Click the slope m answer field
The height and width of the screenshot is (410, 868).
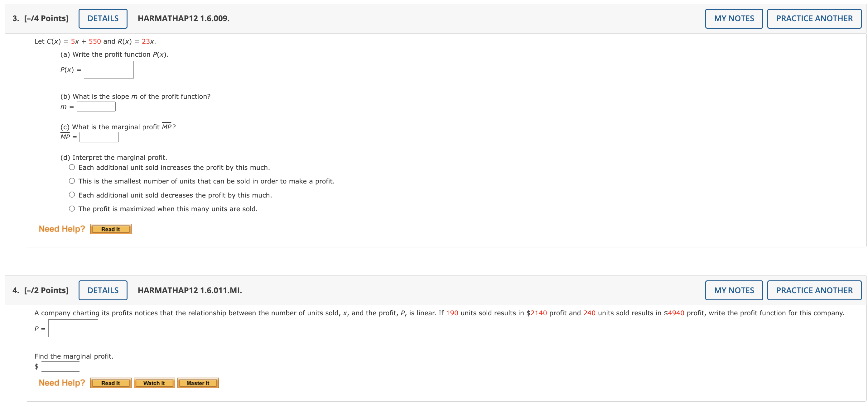96,107
